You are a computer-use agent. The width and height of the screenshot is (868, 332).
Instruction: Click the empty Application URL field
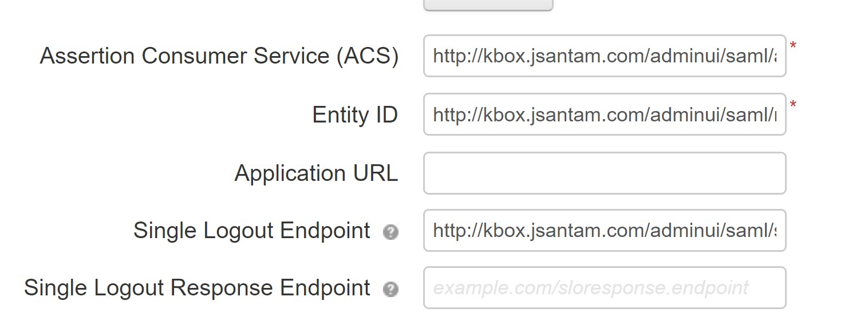pos(605,173)
